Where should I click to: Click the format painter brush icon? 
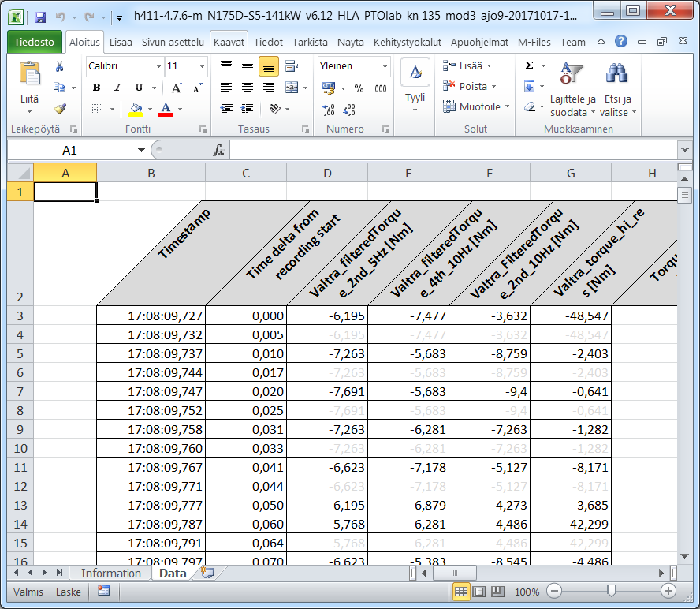coord(60,109)
